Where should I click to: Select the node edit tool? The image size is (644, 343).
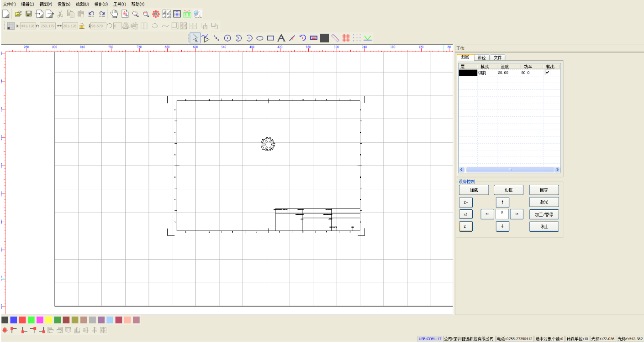(x=206, y=38)
